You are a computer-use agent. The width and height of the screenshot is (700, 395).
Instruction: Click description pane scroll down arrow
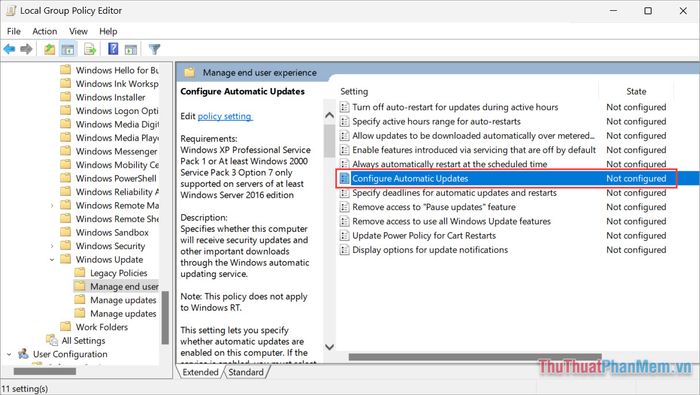[x=329, y=347]
